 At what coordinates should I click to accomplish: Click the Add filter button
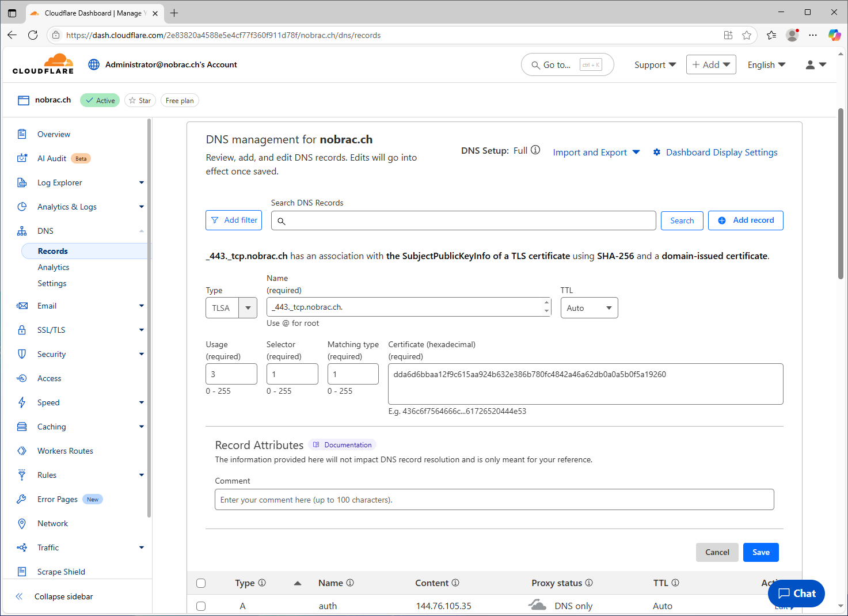[x=234, y=220]
